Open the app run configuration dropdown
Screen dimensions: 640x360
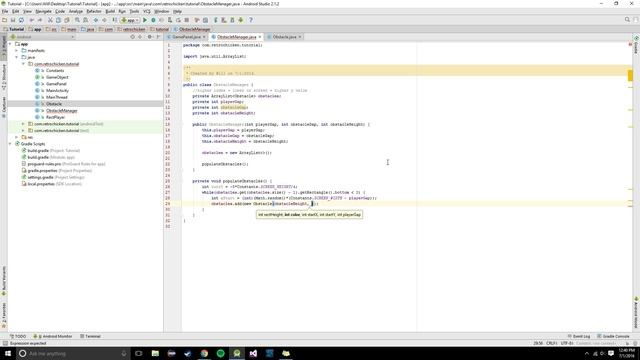(130, 20)
